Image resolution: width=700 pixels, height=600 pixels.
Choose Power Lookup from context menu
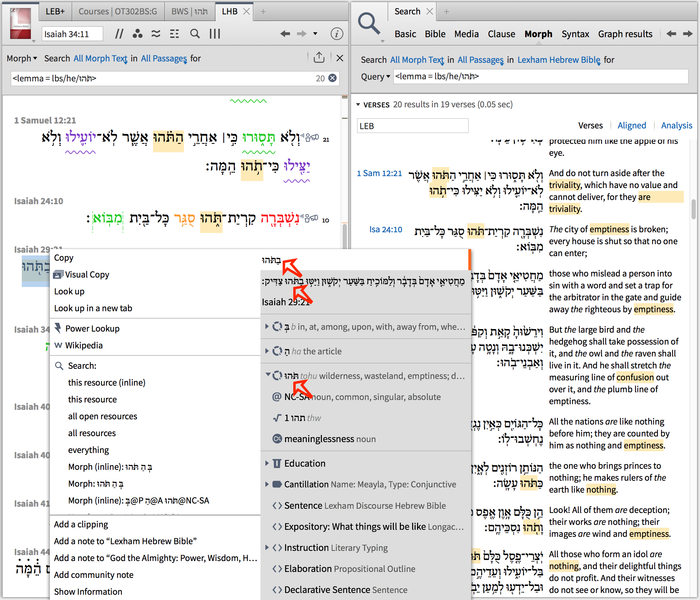pos(92,328)
